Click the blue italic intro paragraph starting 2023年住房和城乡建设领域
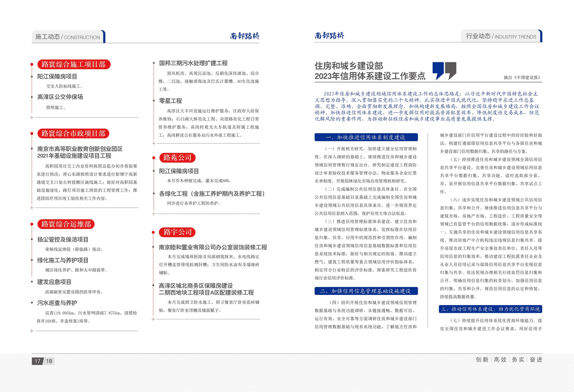 (x=427, y=106)
